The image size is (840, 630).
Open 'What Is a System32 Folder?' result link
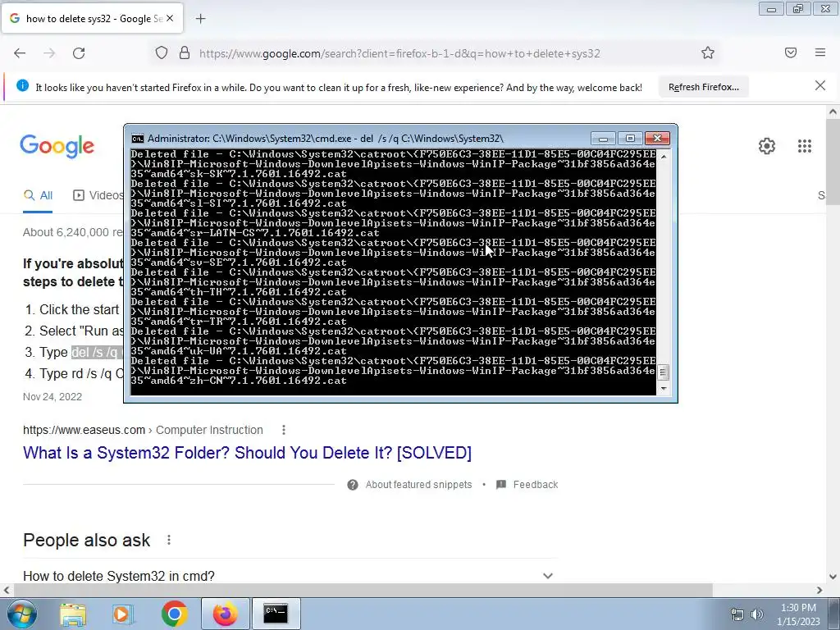tap(247, 453)
